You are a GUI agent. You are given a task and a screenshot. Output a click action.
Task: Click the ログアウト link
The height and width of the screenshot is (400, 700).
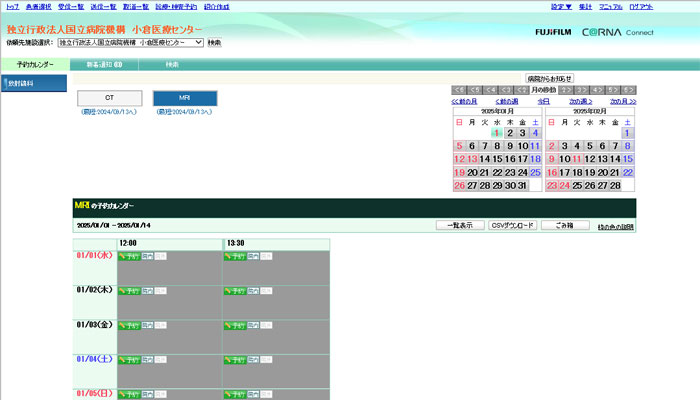pos(642,7)
